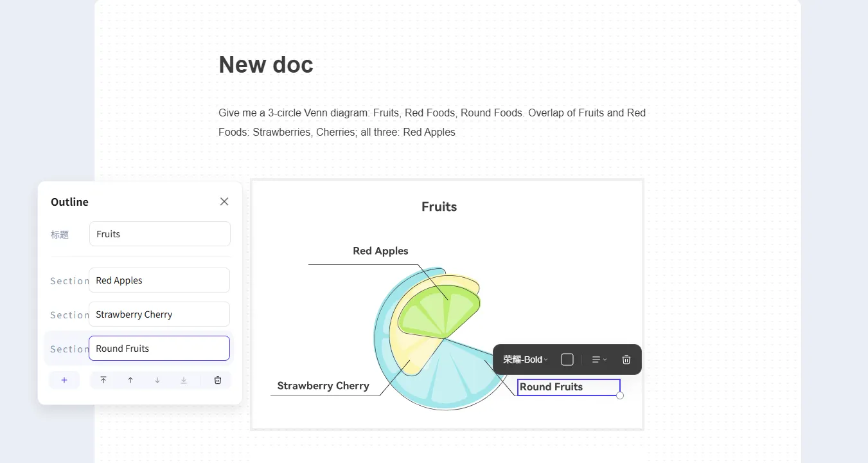The height and width of the screenshot is (463, 868).
Task: Click the Fruits diagram title
Action: point(439,206)
